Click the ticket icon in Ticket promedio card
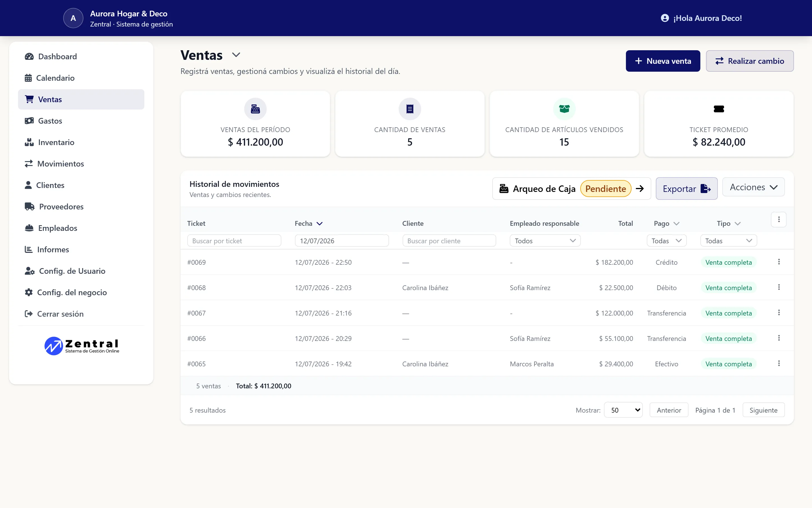 [x=719, y=109]
